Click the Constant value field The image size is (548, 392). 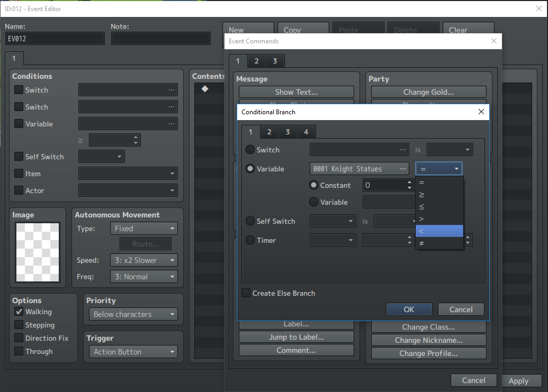point(384,185)
